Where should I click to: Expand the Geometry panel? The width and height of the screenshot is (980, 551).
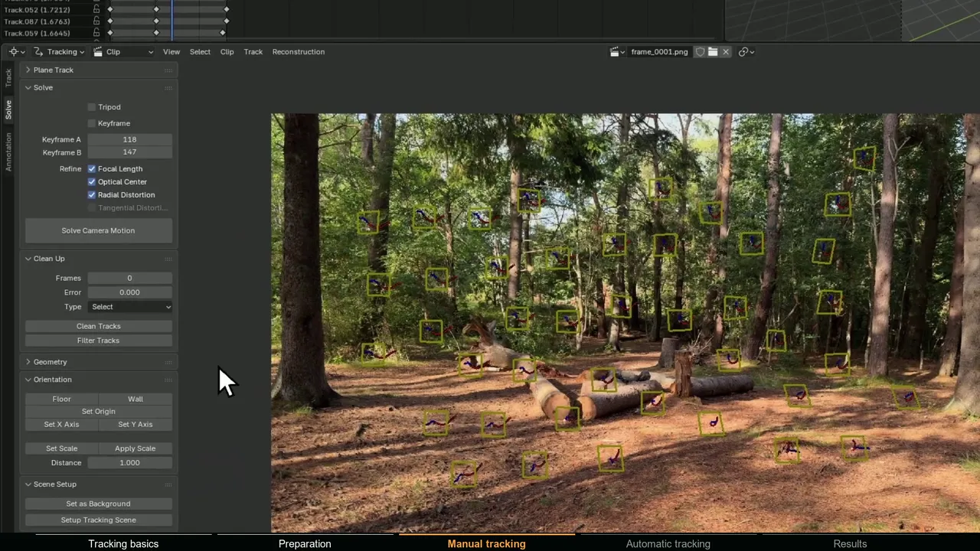click(x=28, y=362)
